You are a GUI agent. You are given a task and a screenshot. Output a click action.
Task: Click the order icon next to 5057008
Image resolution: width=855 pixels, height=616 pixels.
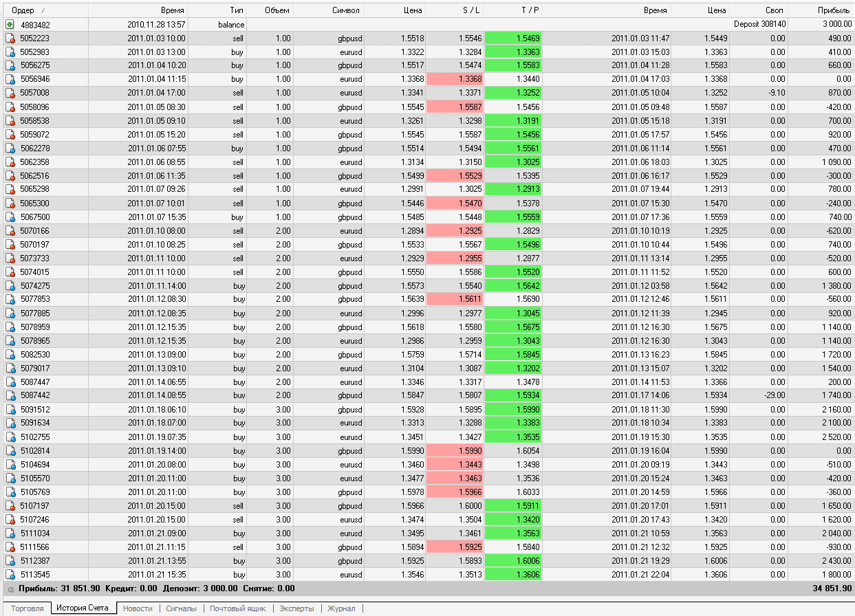(10, 93)
